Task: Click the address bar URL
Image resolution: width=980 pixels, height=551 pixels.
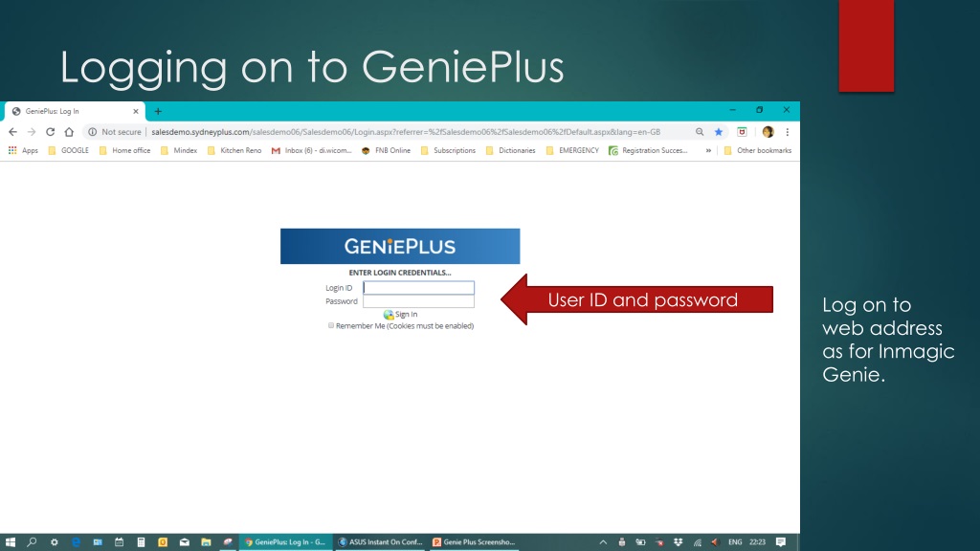Action: point(406,132)
